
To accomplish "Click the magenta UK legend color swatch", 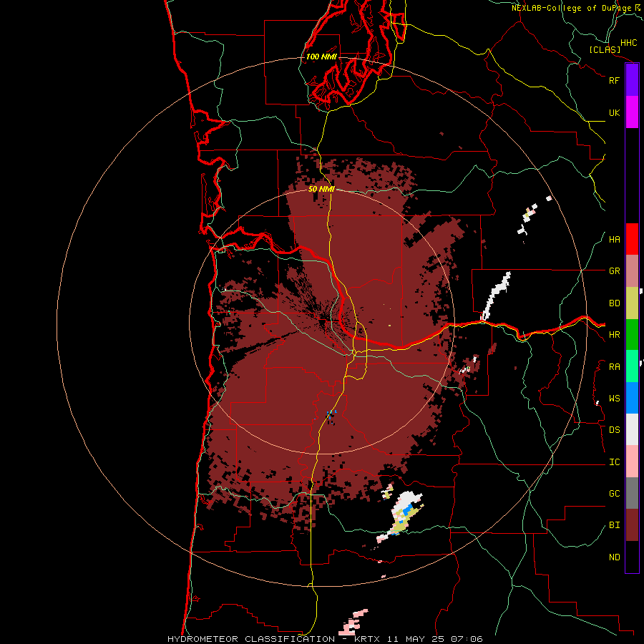I will (632, 112).
